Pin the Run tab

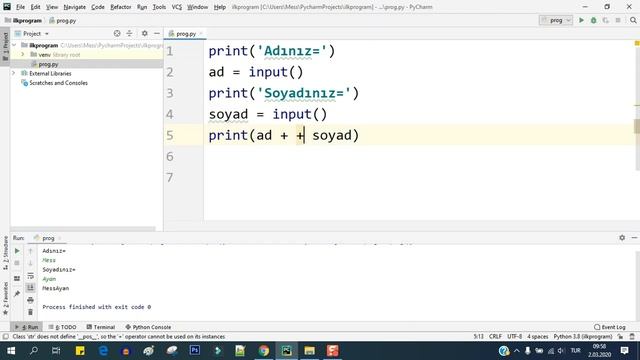[17, 294]
